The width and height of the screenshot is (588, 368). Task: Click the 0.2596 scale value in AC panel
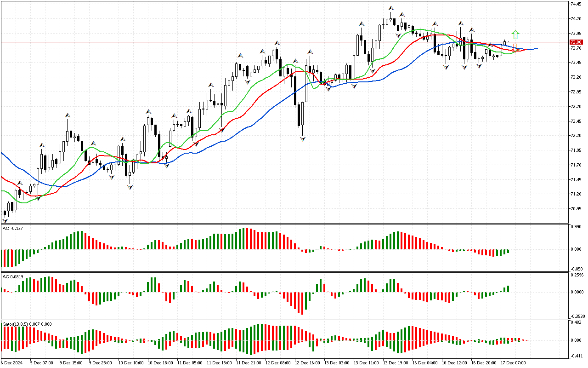(576, 275)
